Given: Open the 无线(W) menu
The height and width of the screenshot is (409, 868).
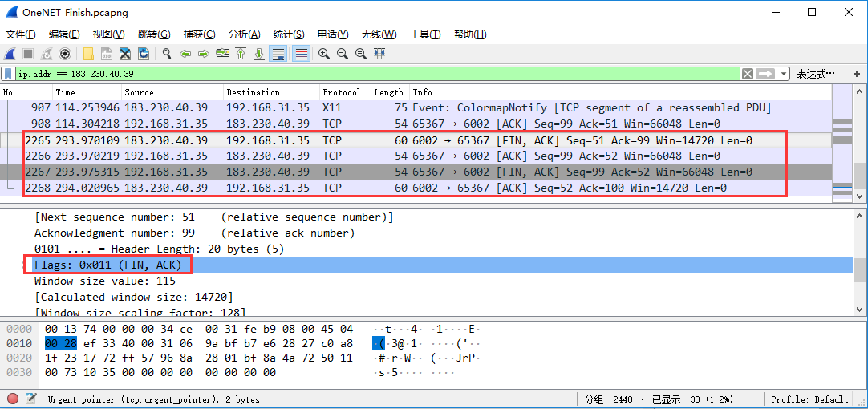Looking at the screenshot, I should click(379, 34).
